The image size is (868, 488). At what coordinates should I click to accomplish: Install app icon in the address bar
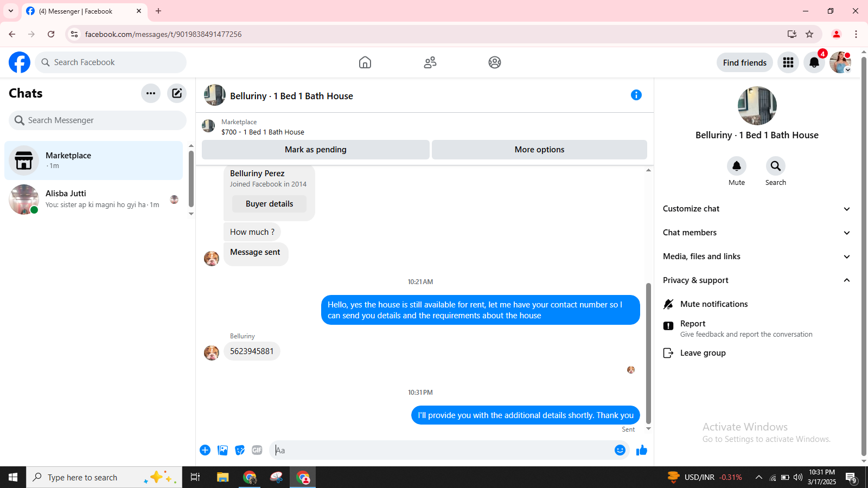(792, 34)
